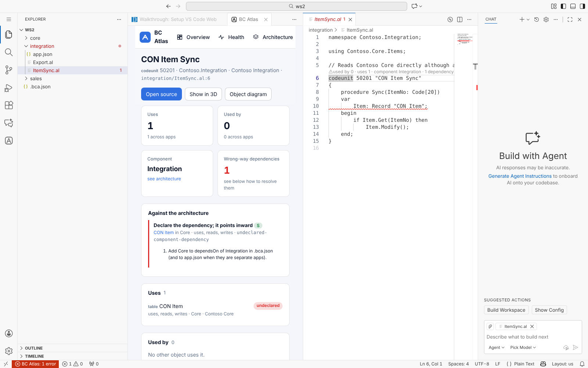Collapse the integration folder

pos(72,46)
